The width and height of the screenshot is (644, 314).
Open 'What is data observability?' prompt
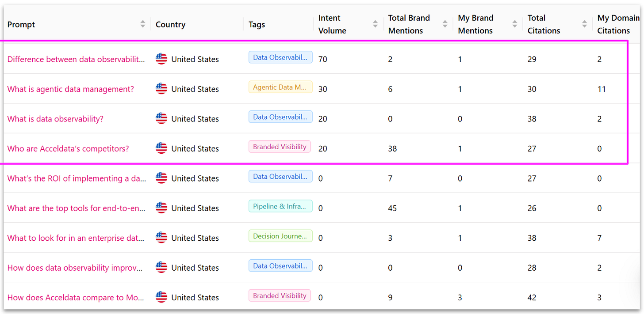pos(55,119)
